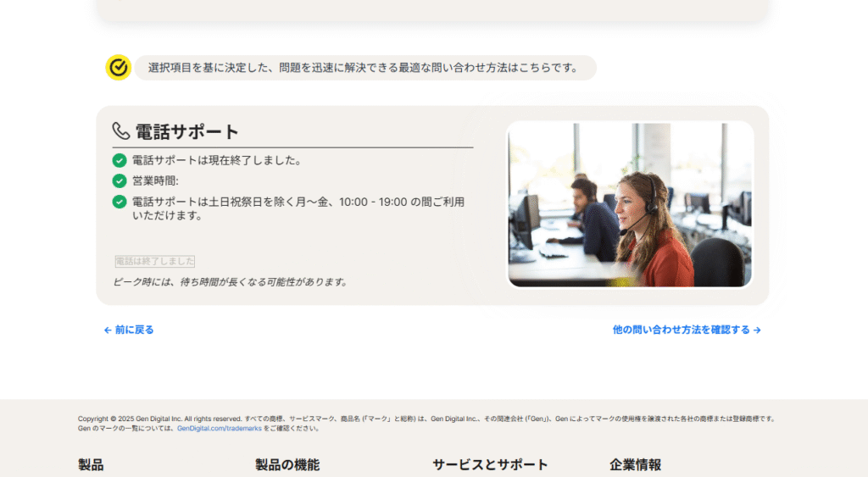The width and height of the screenshot is (868, 477).
Task: Select the 製品 footer heading
Action: click(x=91, y=465)
